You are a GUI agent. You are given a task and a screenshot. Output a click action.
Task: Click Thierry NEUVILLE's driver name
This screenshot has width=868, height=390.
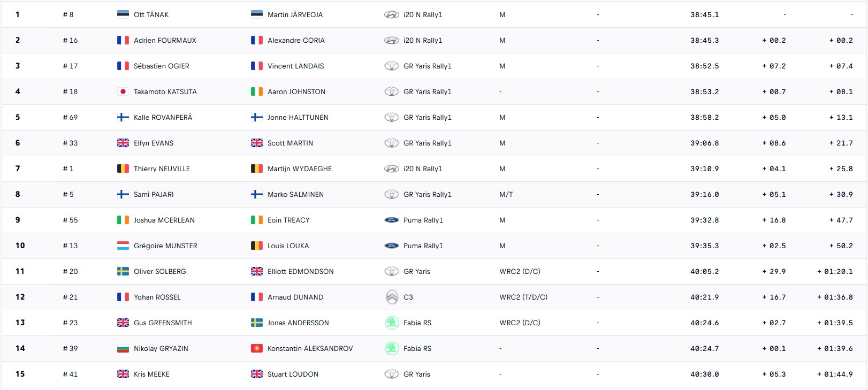coord(162,169)
